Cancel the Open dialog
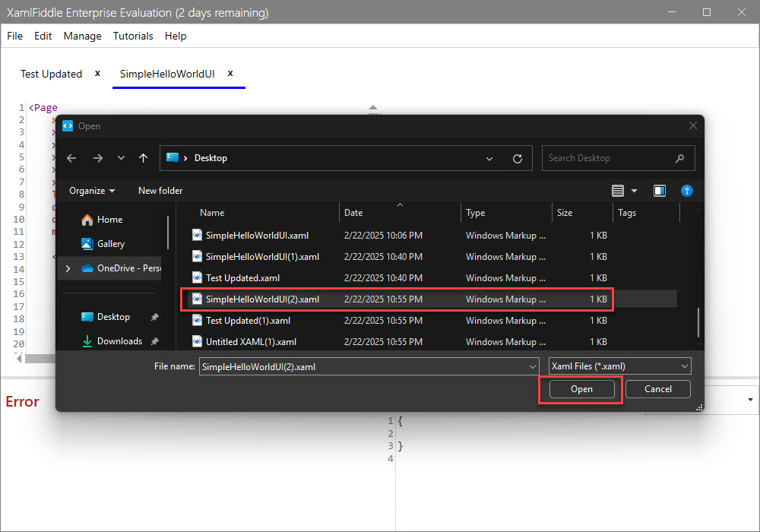The width and height of the screenshot is (760, 532). [x=657, y=389]
